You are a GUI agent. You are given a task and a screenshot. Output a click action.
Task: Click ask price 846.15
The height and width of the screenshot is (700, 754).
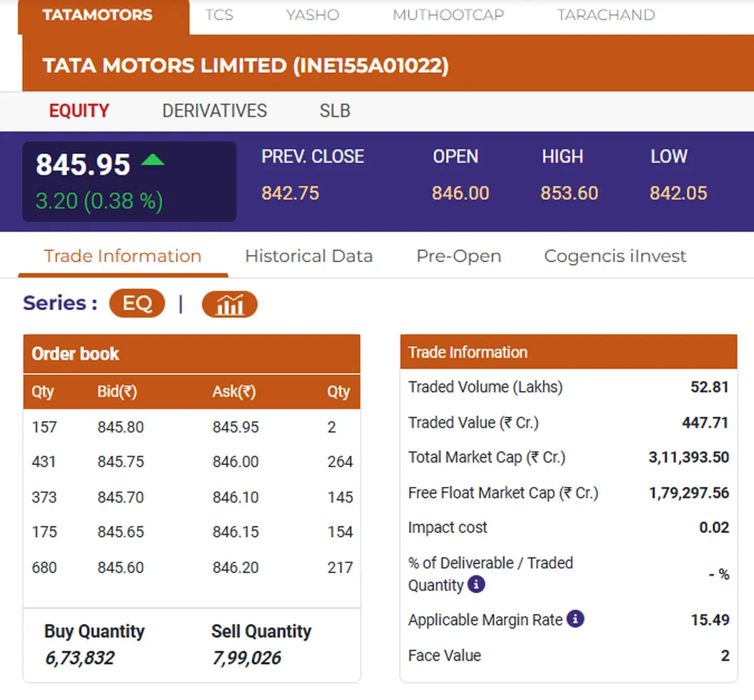point(236,532)
